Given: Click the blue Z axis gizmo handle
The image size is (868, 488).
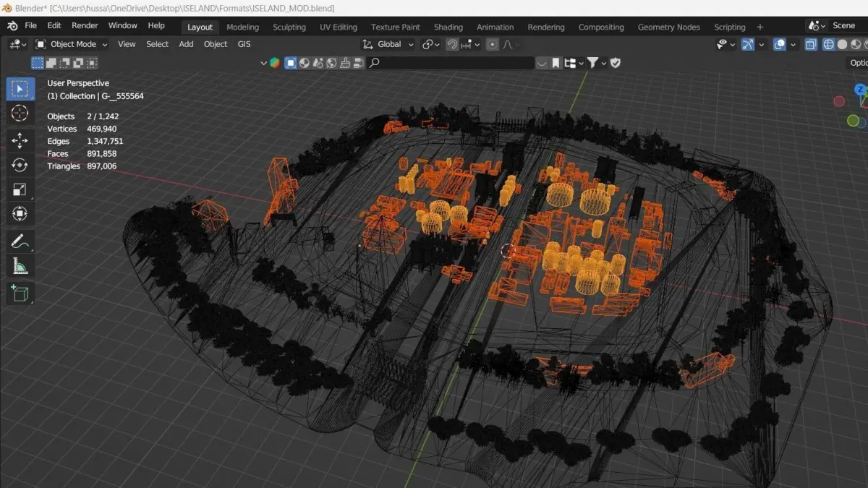Looking at the screenshot, I should pyautogui.click(x=860, y=90).
